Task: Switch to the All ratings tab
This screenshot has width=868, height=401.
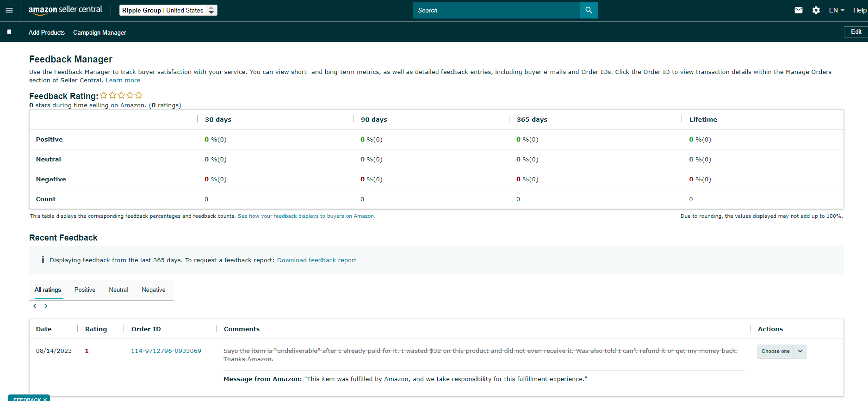Action: (x=48, y=290)
